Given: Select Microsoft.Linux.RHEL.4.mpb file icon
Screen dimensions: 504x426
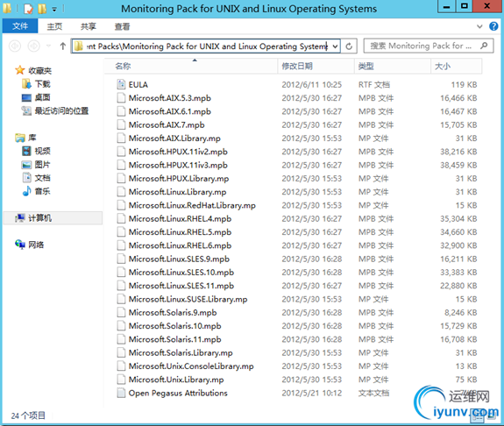Looking at the screenshot, I should (121, 218).
